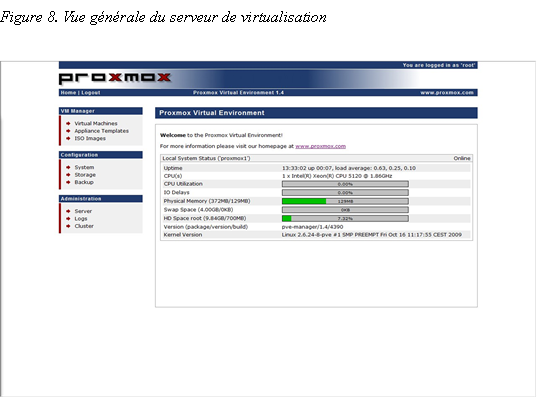This screenshot has height=402, width=537.
Task: Click red arrow icon beside System
Action: pos(68,167)
